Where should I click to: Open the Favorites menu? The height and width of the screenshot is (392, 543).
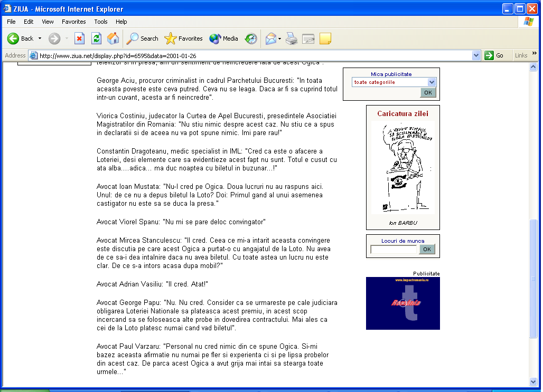[74, 22]
